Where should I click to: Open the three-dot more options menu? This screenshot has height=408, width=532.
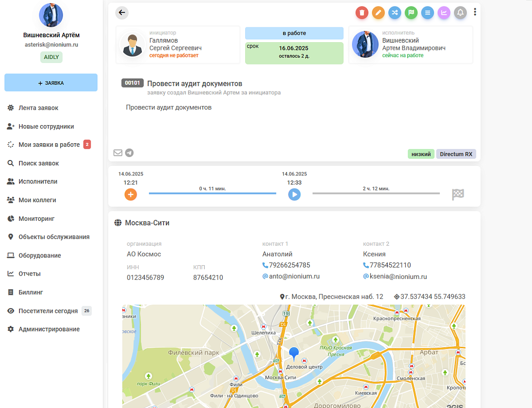tap(475, 12)
